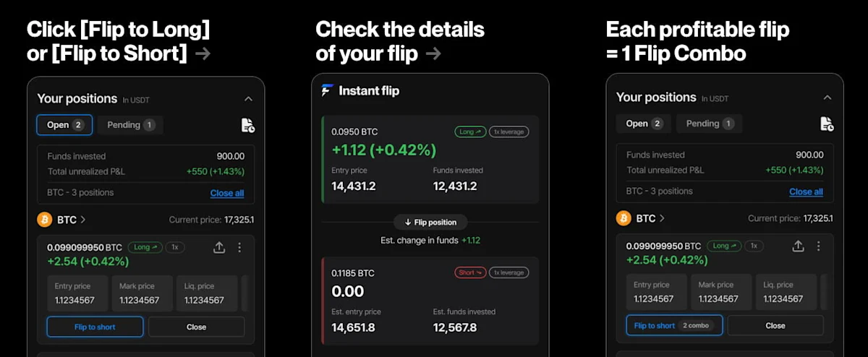Click the Instant flip logo icon
This screenshot has height=357, width=868.
point(328,90)
